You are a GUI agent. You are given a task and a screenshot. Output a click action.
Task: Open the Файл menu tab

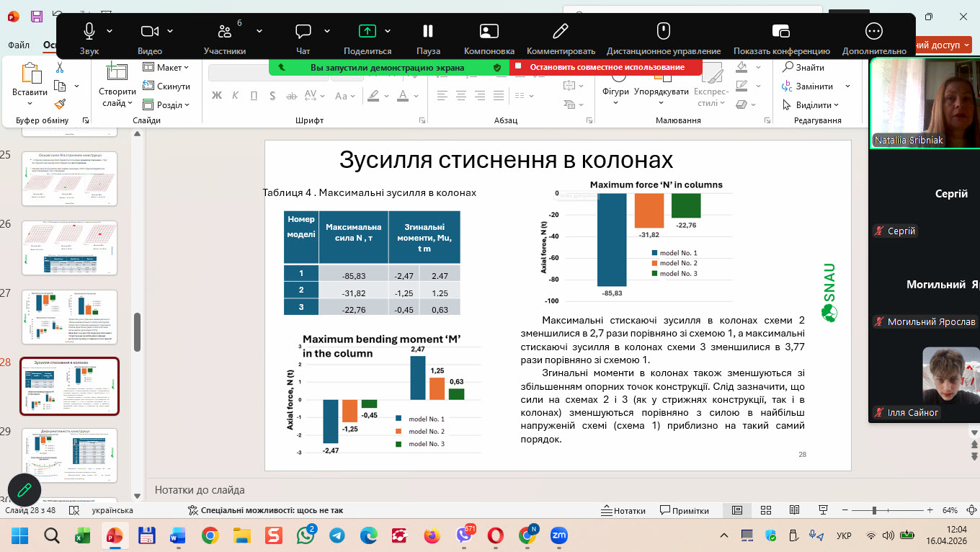(19, 45)
